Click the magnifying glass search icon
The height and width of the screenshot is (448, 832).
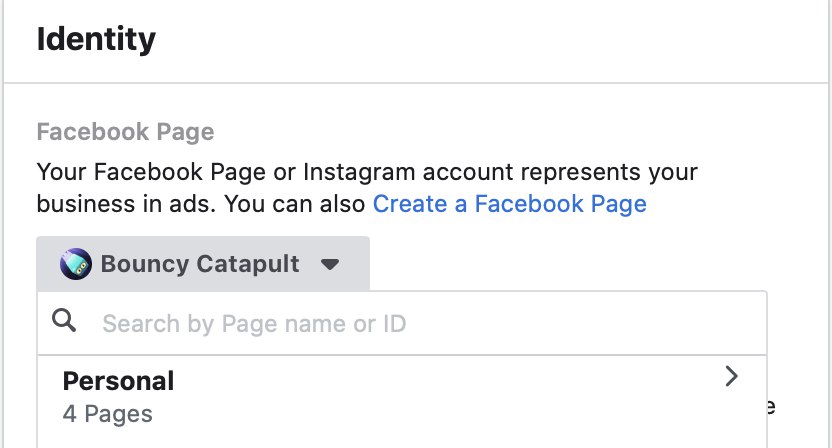point(64,321)
